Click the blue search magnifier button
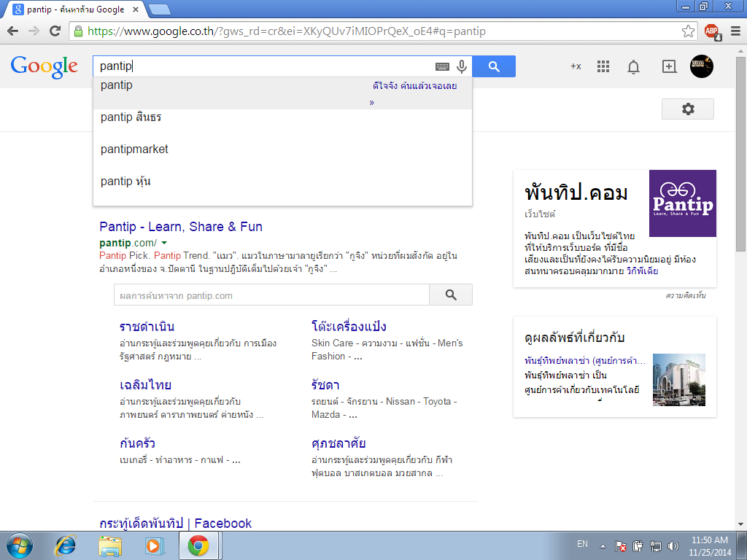 (494, 66)
